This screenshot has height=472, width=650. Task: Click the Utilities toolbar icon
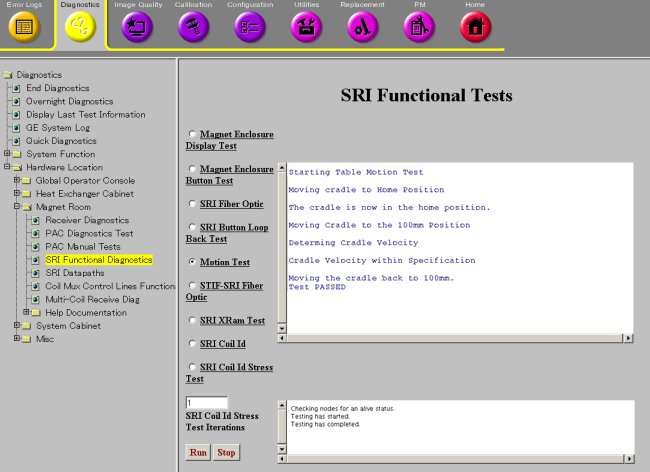point(306,28)
